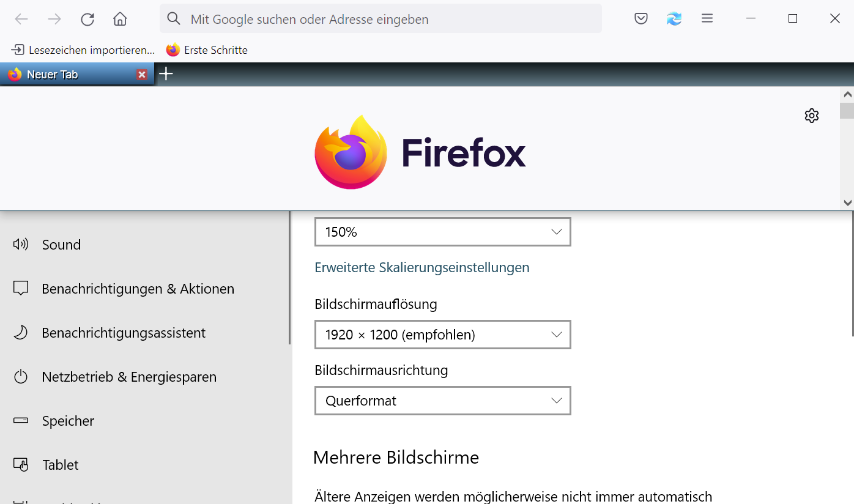Click the back navigation arrow
This screenshot has height=504, width=854.
pos(21,19)
